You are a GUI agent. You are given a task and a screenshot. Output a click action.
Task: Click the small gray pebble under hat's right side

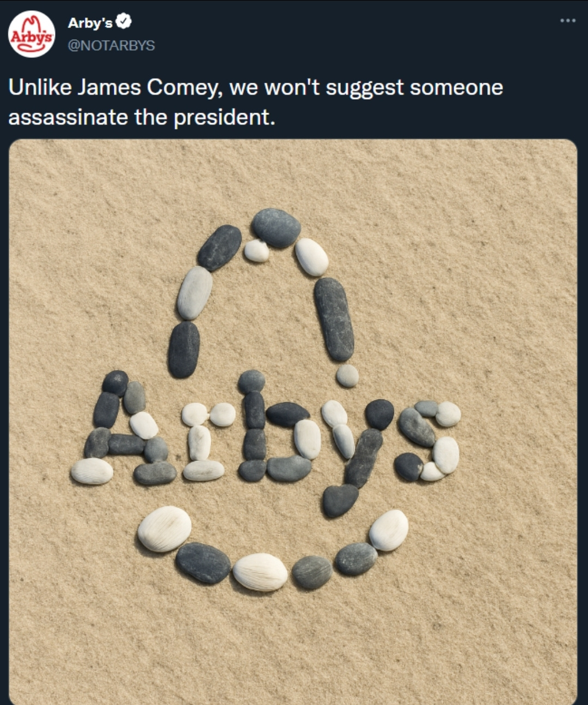[347, 376]
